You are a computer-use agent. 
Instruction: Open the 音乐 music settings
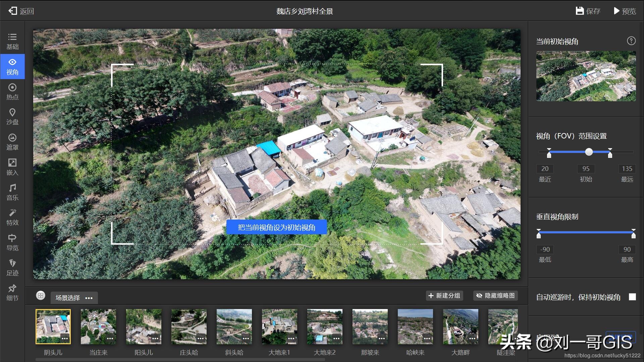coord(12,192)
